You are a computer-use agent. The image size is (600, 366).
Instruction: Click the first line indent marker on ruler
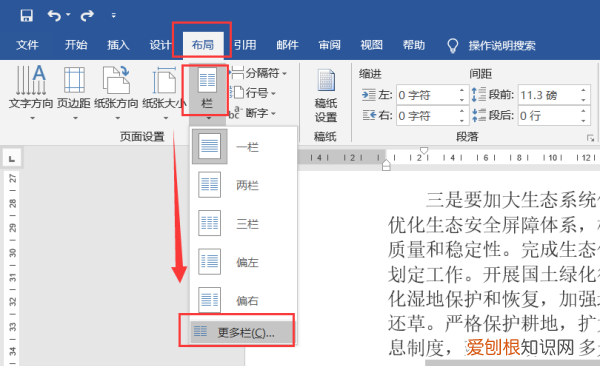pyautogui.click(x=424, y=150)
